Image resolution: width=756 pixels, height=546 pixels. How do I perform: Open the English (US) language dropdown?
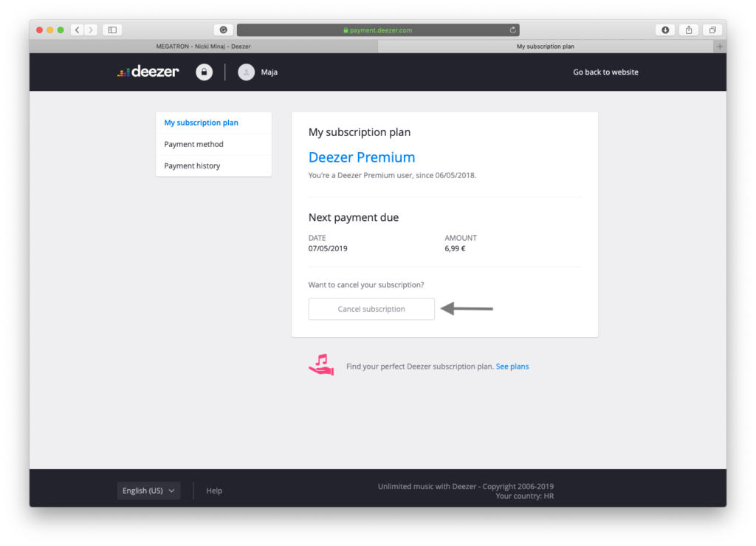click(148, 491)
